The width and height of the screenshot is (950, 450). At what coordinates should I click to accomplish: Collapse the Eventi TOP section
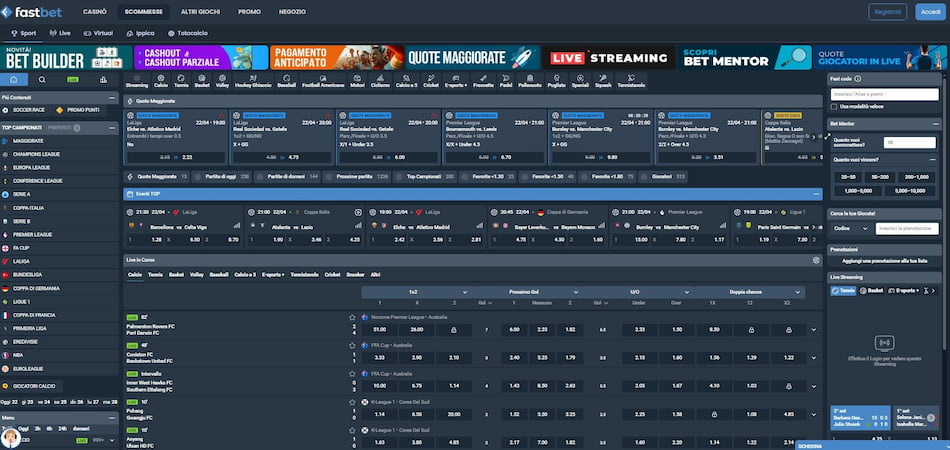[x=815, y=194]
